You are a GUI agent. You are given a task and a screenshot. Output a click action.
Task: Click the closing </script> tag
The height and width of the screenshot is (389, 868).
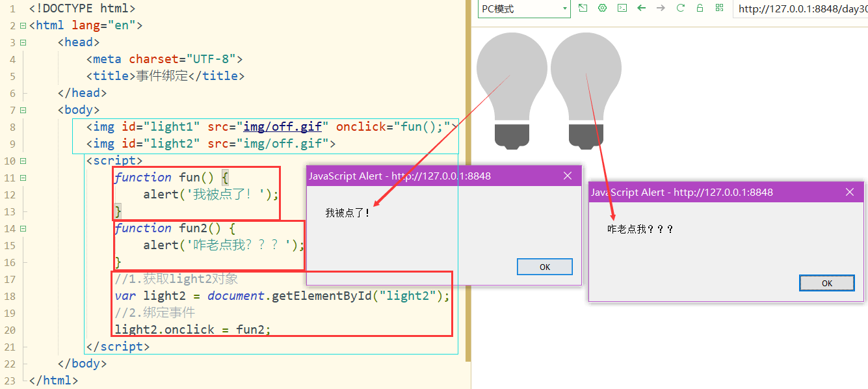(118, 347)
